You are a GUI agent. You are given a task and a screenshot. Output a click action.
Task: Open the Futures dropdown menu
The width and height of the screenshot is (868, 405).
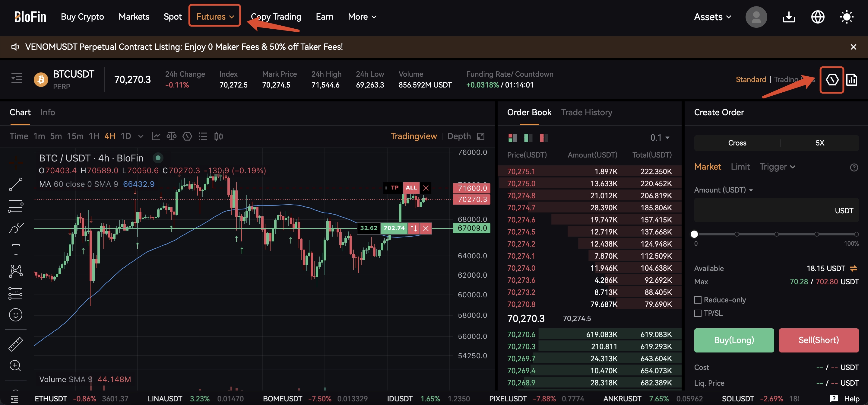(x=215, y=17)
